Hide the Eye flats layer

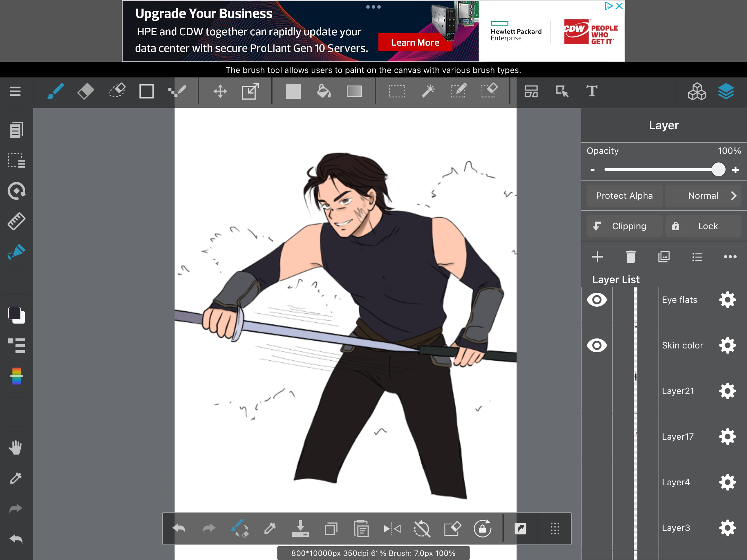pos(597,300)
